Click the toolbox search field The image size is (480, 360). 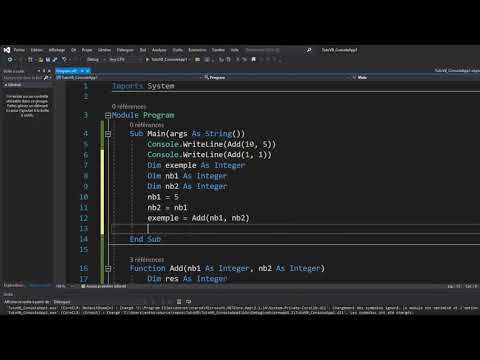click(x=22, y=77)
